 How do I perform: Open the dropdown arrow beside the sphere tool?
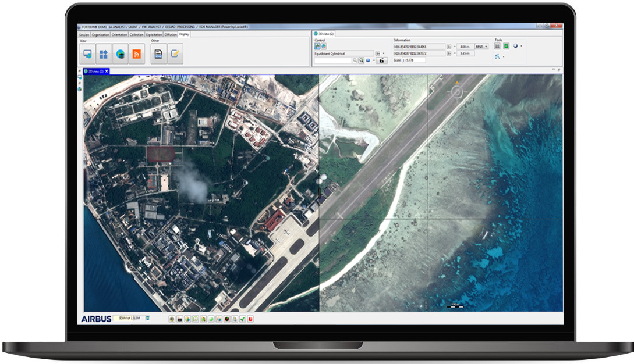pyautogui.click(x=520, y=47)
